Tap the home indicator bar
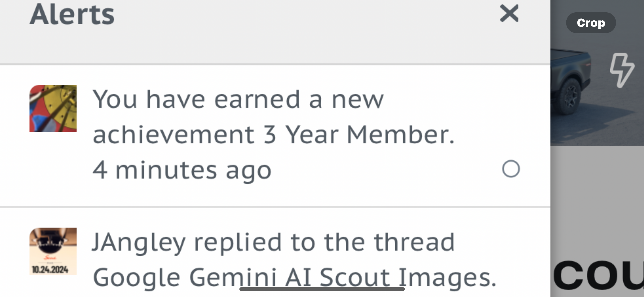This screenshot has height=297, width=644. pyautogui.click(x=322, y=289)
